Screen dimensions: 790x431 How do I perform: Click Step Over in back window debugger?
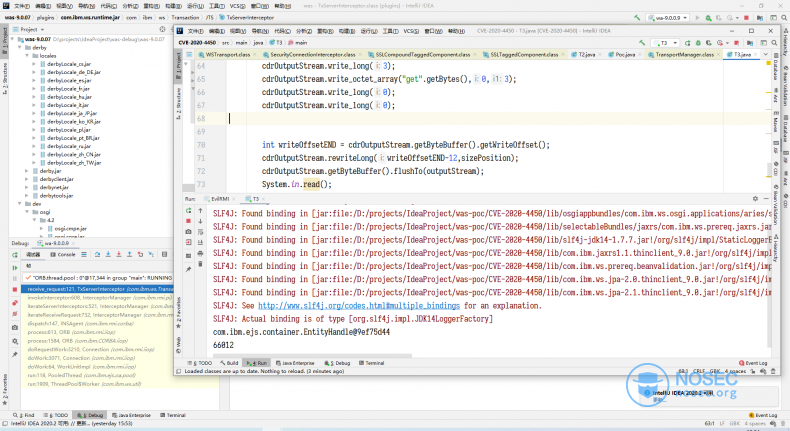point(97,255)
